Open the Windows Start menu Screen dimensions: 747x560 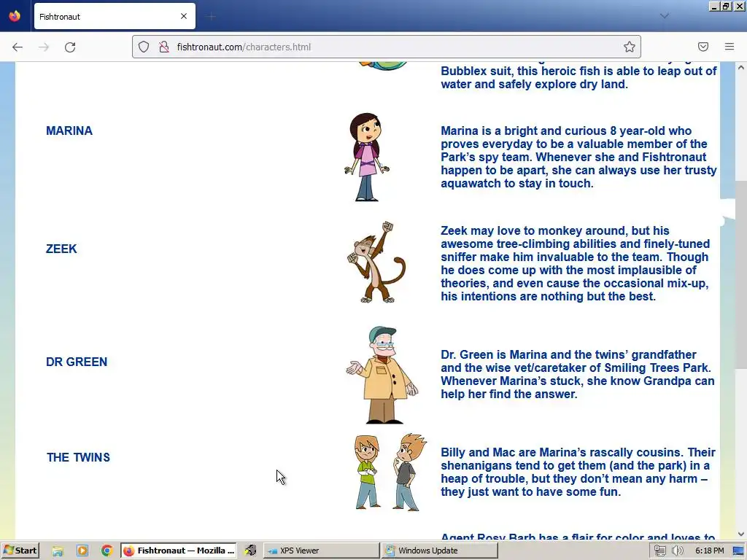(x=20, y=551)
